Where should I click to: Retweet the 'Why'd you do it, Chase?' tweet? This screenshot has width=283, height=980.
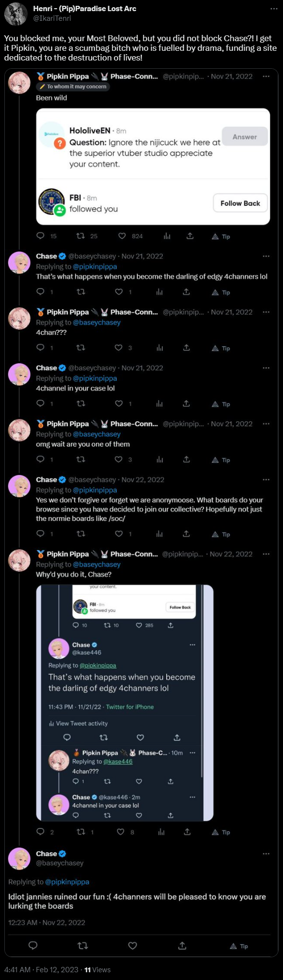click(81, 832)
